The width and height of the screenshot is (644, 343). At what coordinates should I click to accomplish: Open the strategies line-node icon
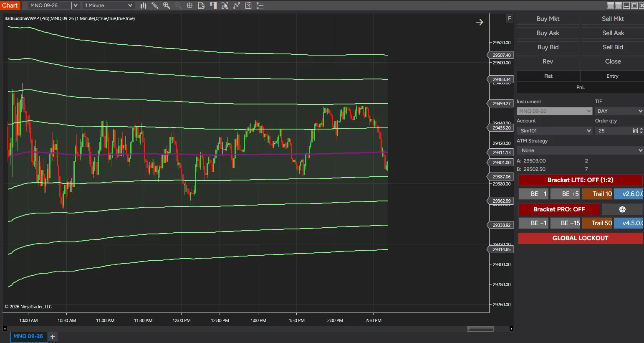pyautogui.click(x=237, y=5)
